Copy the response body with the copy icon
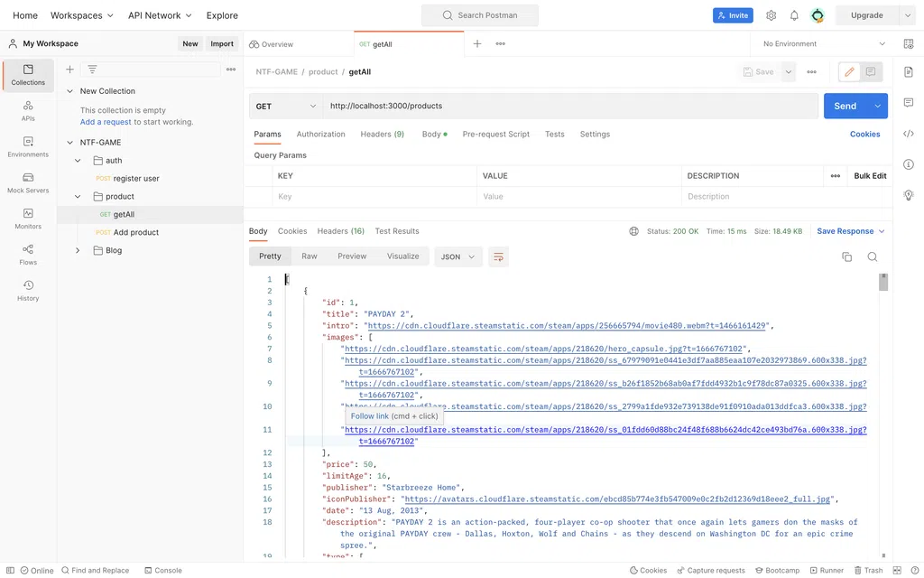This screenshot has width=924, height=578. (x=846, y=256)
